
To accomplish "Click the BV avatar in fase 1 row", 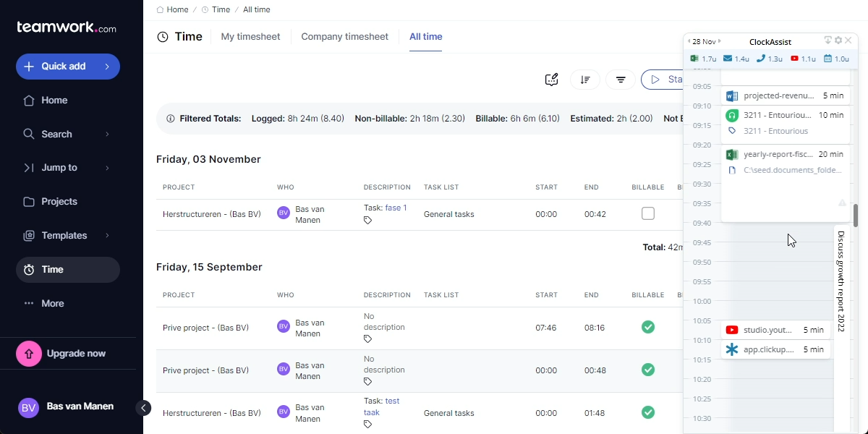I will pyautogui.click(x=284, y=213).
